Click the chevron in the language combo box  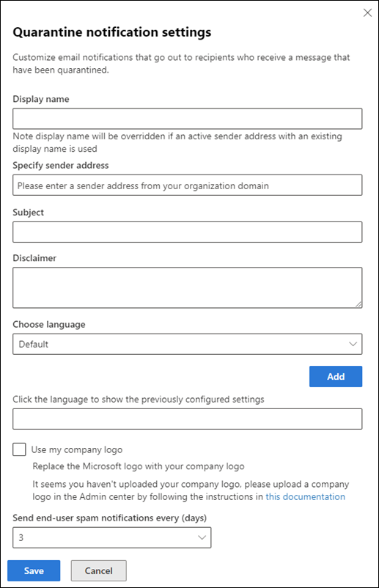click(x=353, y=344)
